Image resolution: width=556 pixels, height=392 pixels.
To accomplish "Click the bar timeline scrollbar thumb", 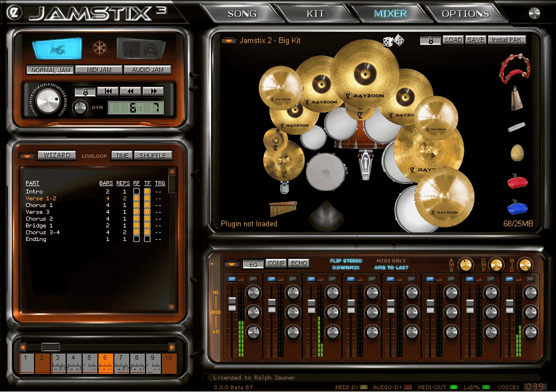I will point(50,347).
